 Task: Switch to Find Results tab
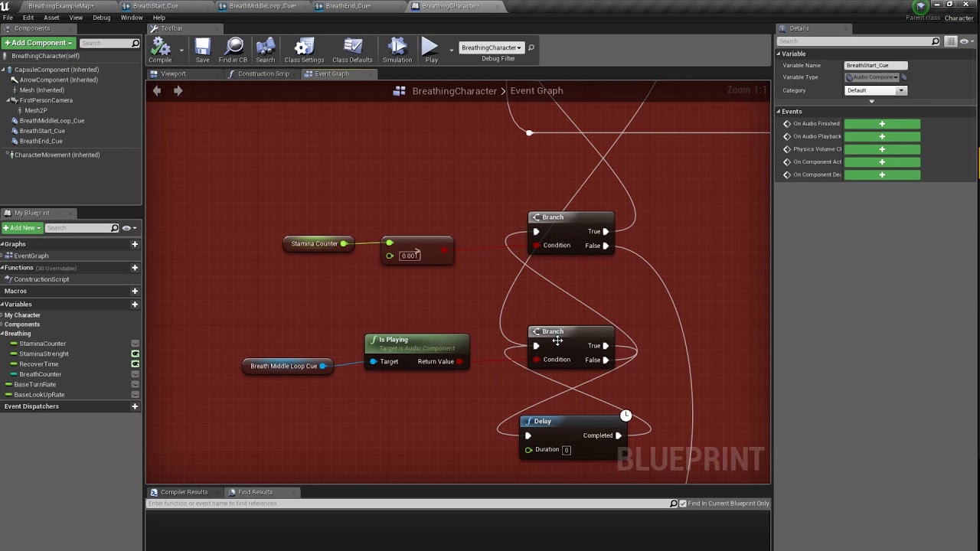[x=255, y=492]
